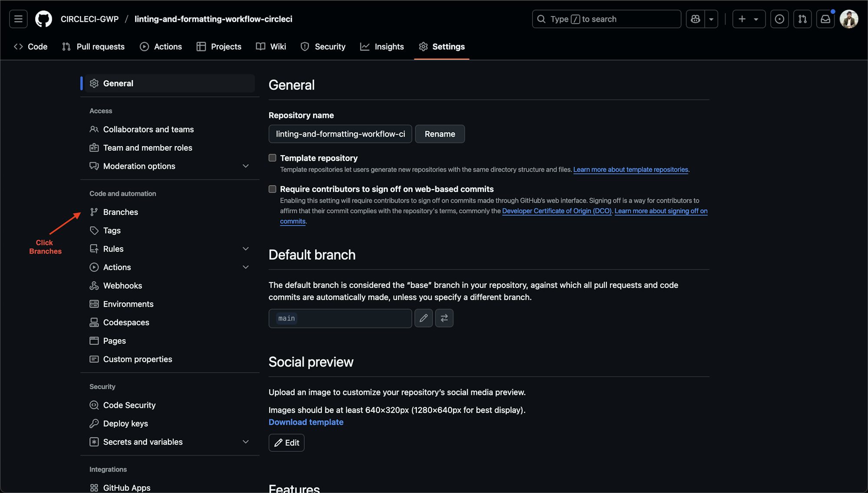This screenshot has width=868, height=493.
Task: Click inside the repository name field
Action: coord(340,134)
